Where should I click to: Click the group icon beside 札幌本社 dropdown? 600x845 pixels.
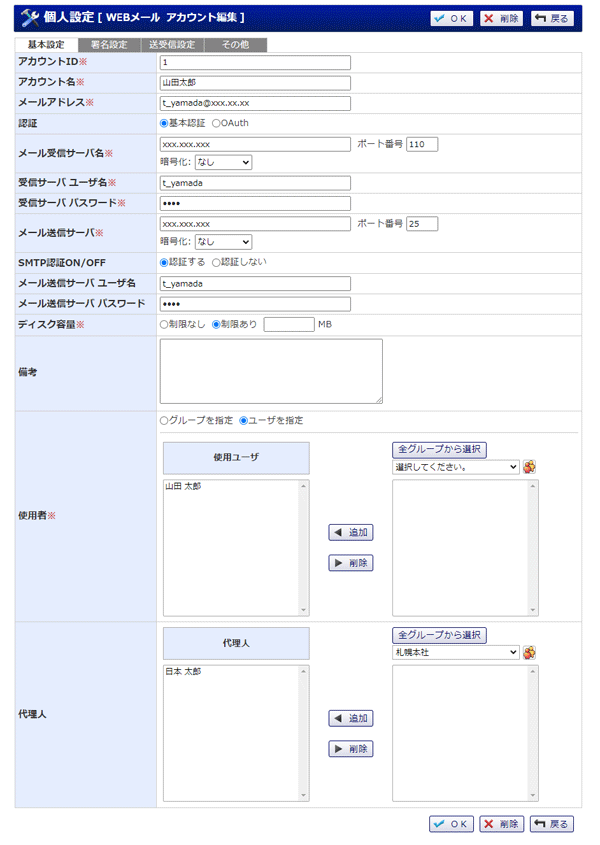click(x=529, y=653)
